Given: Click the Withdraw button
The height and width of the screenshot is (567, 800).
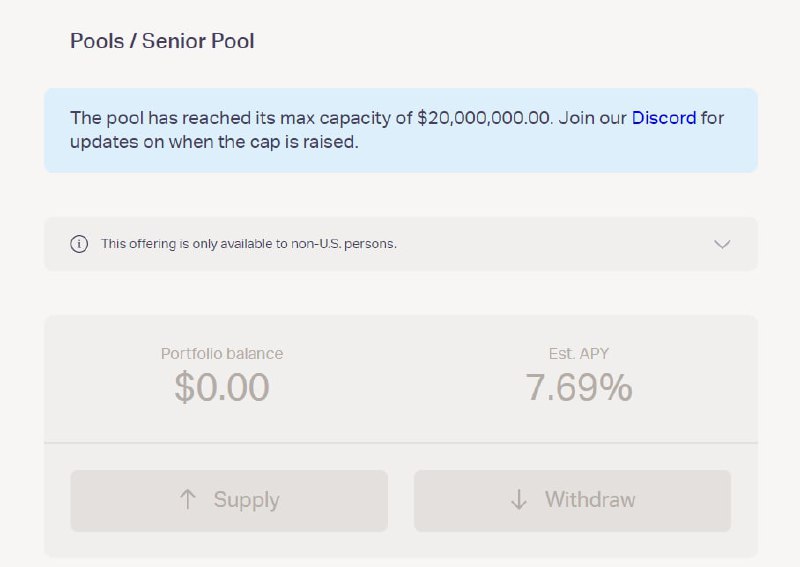Looking at the screenshot, I should [572, 501].
